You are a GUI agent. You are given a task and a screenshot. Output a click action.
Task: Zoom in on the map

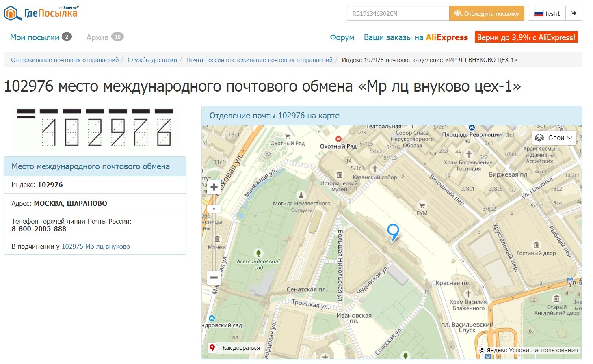[x=214, y=187]
